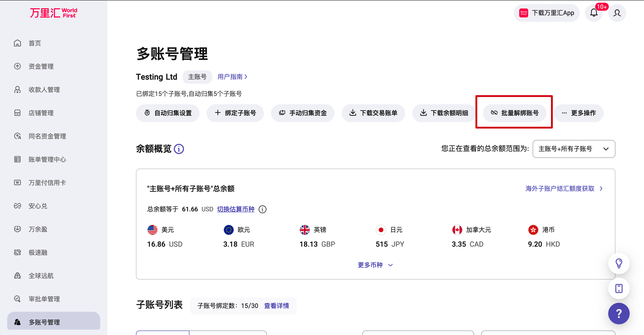Click info icon beside 余额概览
The width and height of the screenshot is (644, 335).
tap(179, 149)
